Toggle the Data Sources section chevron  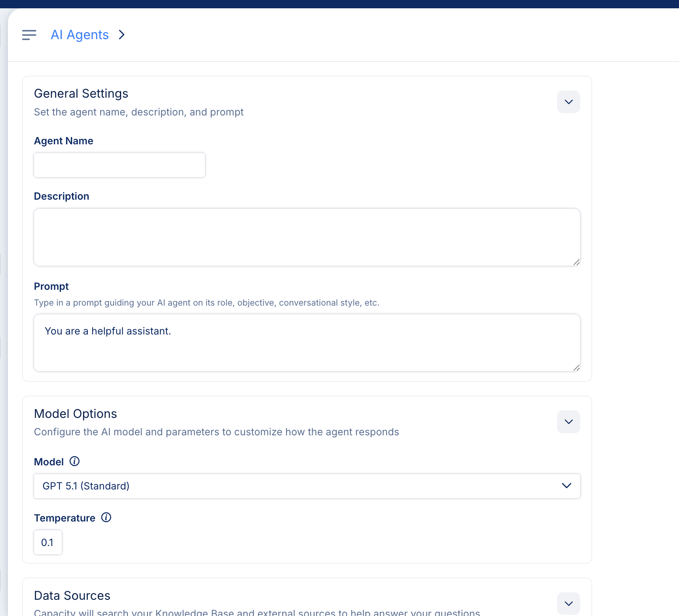[568, 603]
